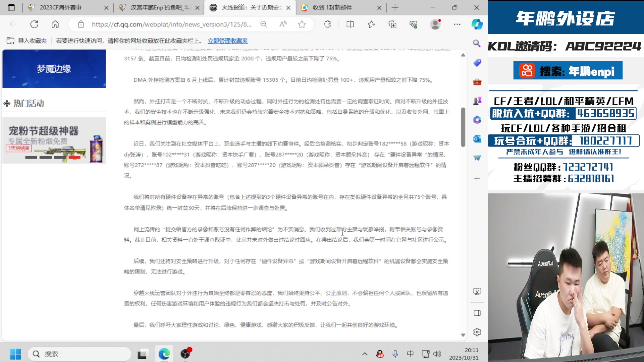The width and height of the screenshot is (644, 362).
Task: Activate Read aloud icon
Action: click(283, 24)
